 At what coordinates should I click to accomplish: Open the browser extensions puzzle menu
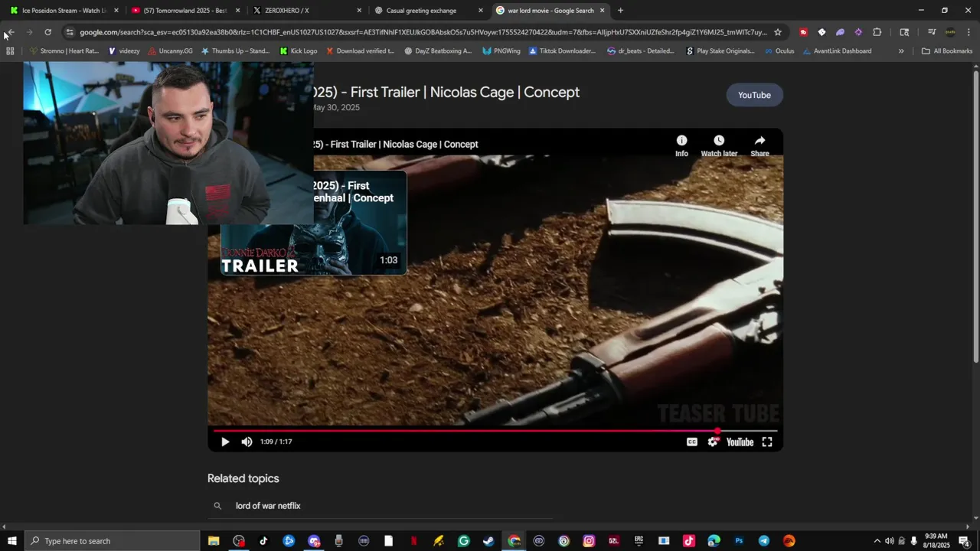click(x=877, y=32)
